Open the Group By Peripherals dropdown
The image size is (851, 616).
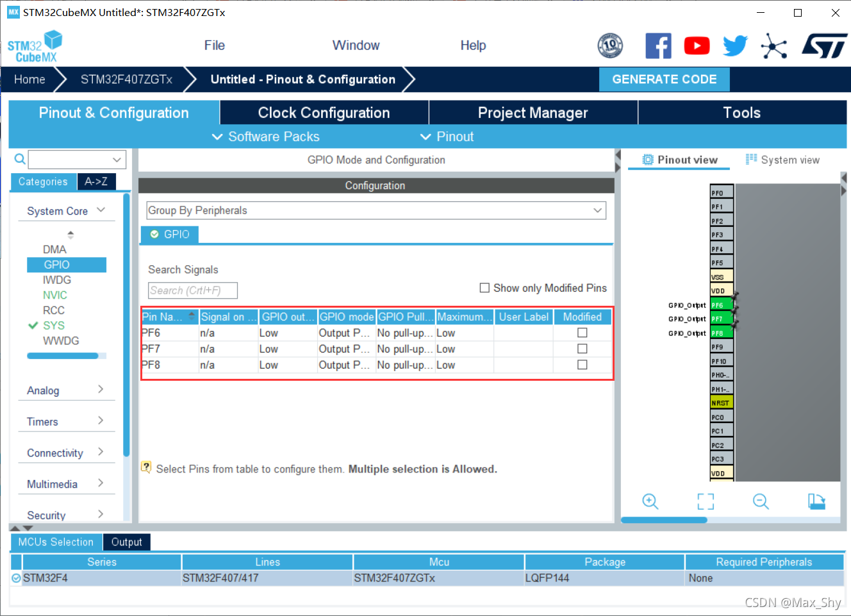coord(376,210)
